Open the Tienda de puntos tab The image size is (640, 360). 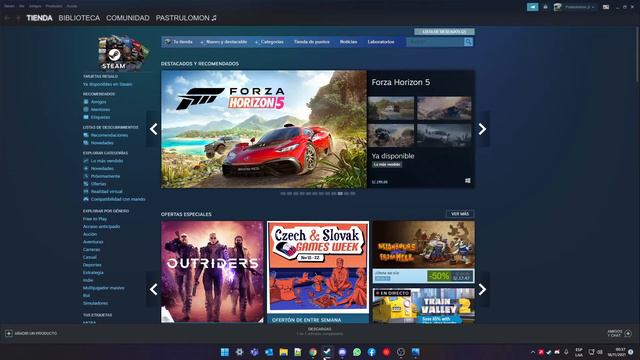pos(311,42)
